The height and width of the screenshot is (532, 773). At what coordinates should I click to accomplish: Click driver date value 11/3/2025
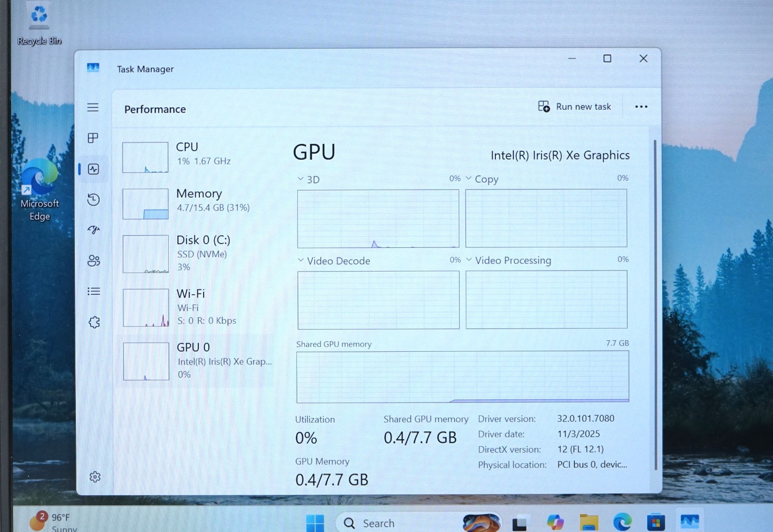[579, 434]
